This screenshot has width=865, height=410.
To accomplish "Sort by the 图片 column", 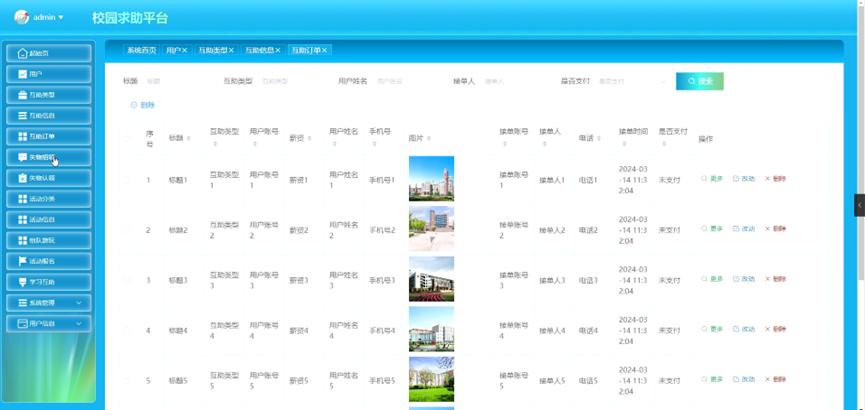I will tap(429, 139).
